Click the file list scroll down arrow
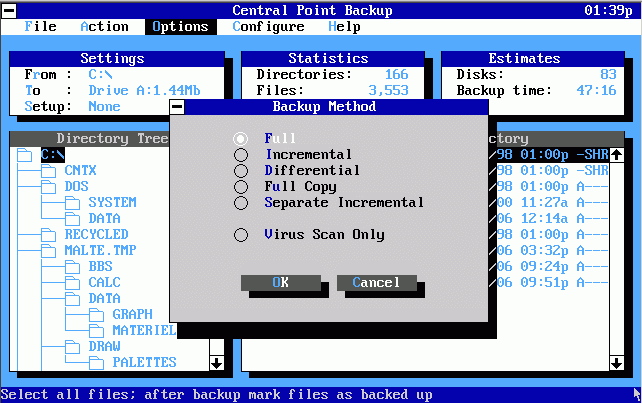The image size is (642, 403). pyautogui.click(x=617, y=363)
